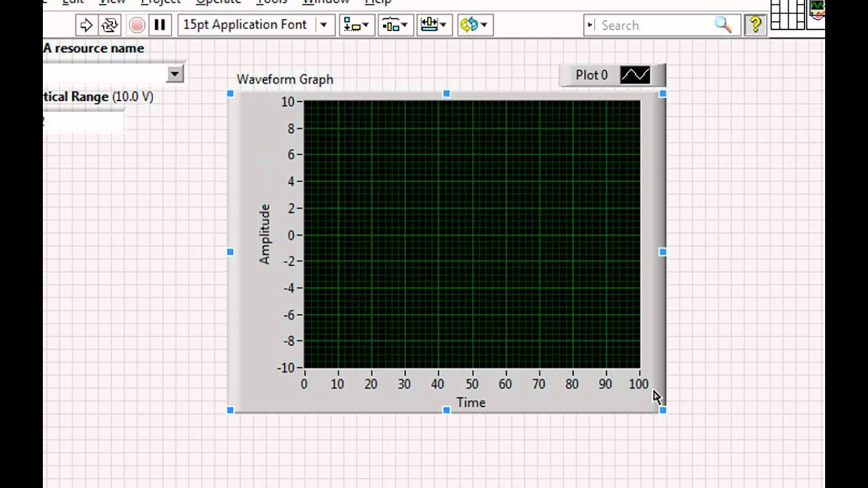The width and height of the screenshot is (868, 488).
Task: Click the Vertical Range numeric field
Action: (83, 121)
